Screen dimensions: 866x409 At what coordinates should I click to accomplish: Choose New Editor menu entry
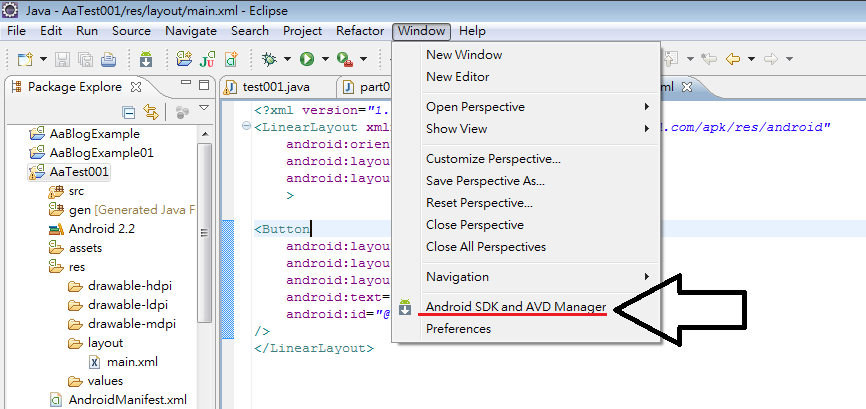point(526,77)
